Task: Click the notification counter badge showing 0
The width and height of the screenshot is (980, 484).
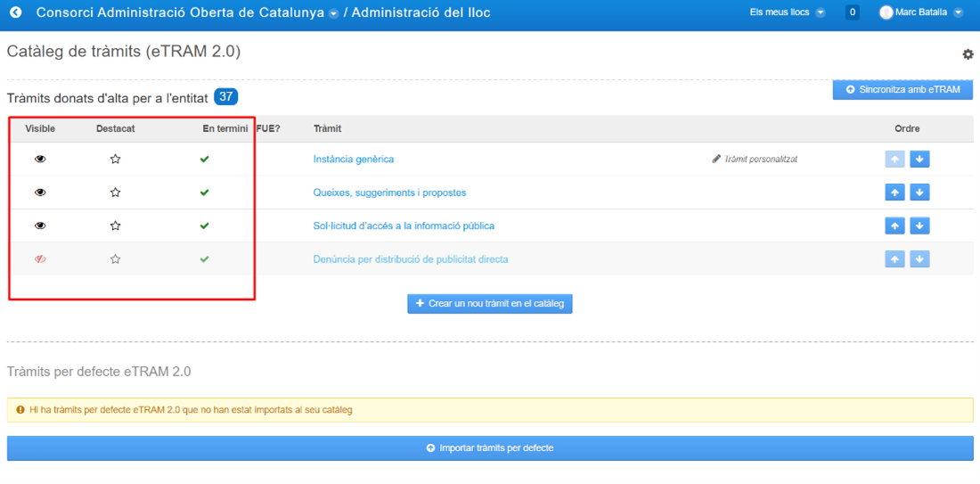Action: (x=852, y=12)
